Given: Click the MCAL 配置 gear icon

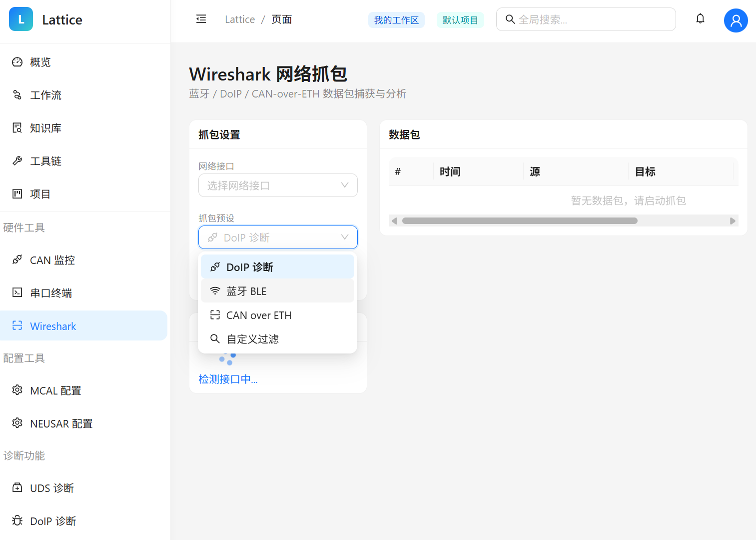Looking at the screenshot, I should click(17, 390).
